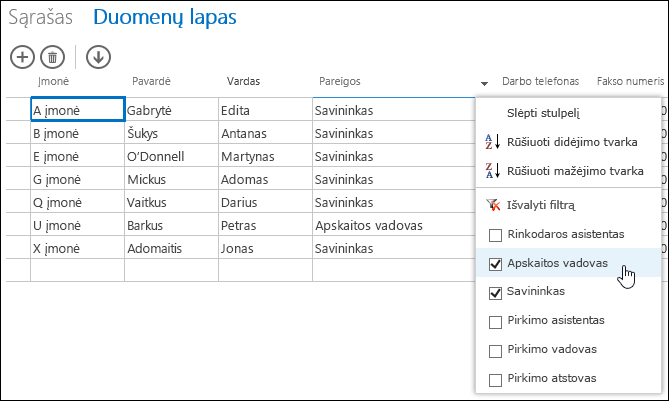Switch to the Duomenų lapas tab

point(165,17)
